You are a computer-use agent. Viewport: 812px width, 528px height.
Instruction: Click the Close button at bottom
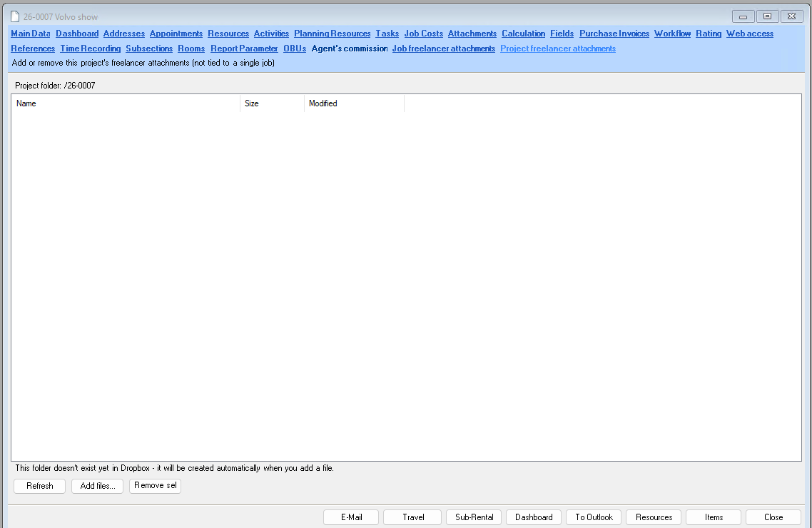point(773,517)
